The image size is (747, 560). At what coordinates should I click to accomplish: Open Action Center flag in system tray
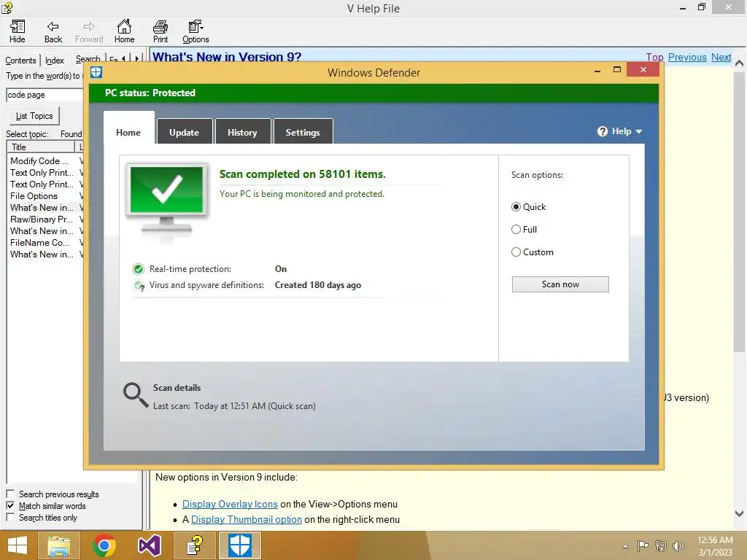643,545
